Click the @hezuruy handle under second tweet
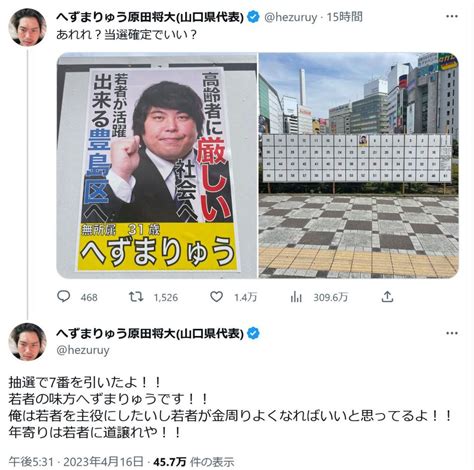Viewport: 474px width, 470px height. click(x=83, y=350)
